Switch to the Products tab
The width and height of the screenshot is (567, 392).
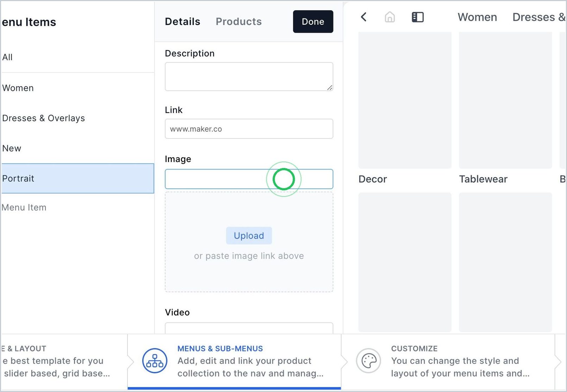coord(239,21)
